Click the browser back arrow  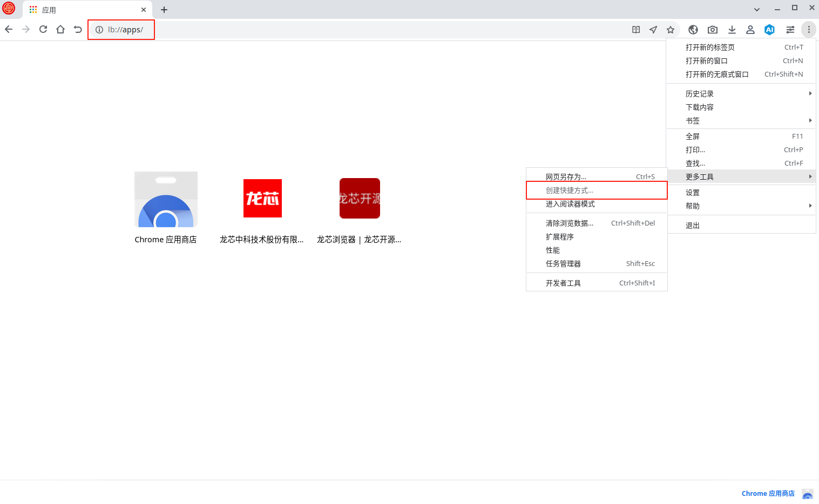tap(9, 29)
